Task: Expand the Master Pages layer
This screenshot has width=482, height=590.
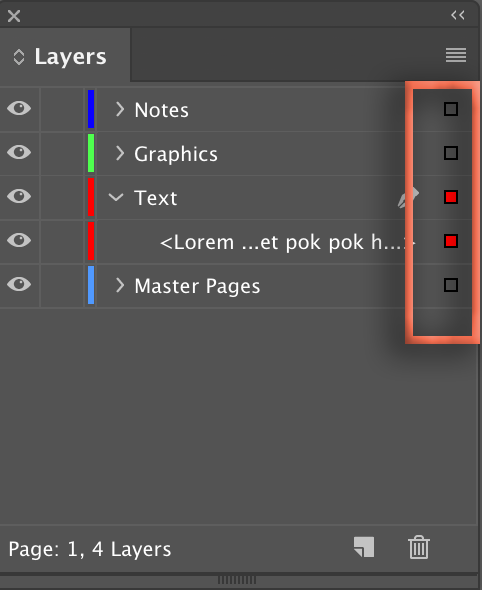Action: tap(120, 285)
